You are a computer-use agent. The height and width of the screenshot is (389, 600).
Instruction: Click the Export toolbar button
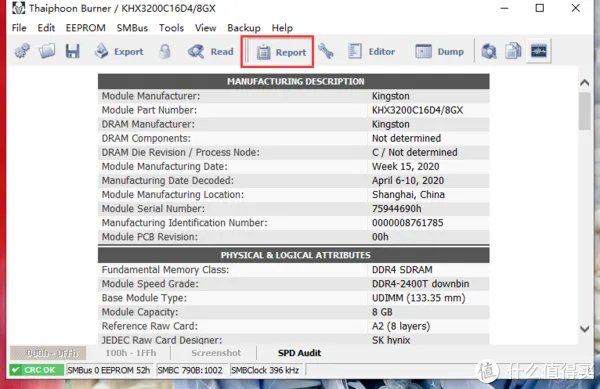click(119, 51)
